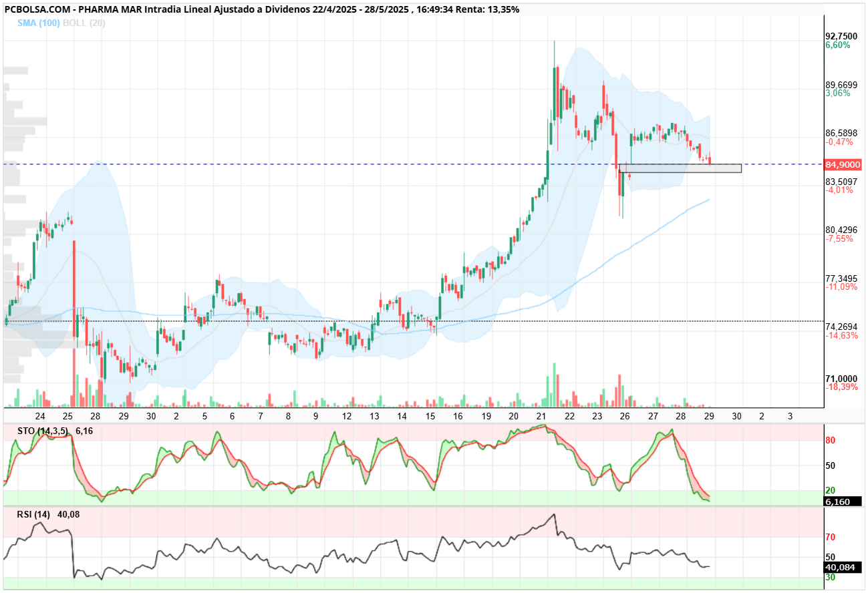Click the 6,60% percentage label
The width and height of the screenshot is (868, 593).
click(x=838, y=45)
